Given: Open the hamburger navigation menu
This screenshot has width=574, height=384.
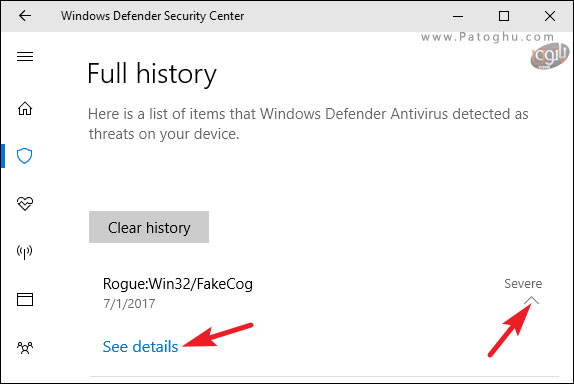Looking at the screenshot, I should click(25, 56).
